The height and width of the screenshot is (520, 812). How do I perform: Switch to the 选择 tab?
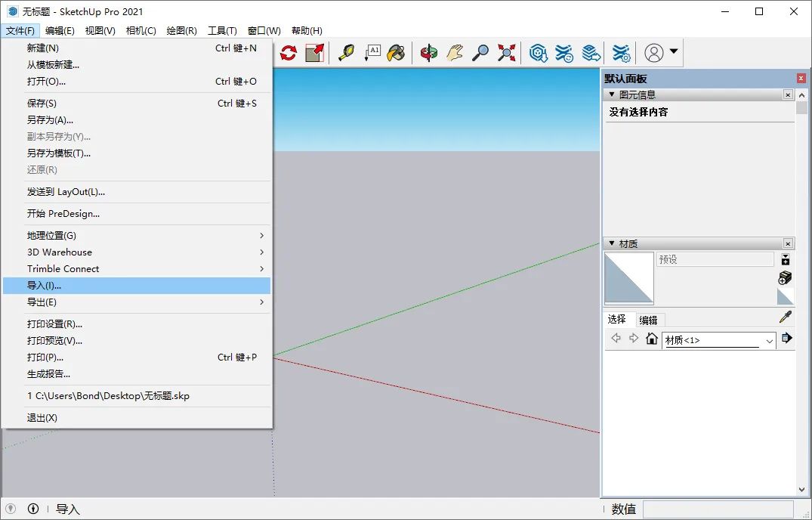coord(617,319)
